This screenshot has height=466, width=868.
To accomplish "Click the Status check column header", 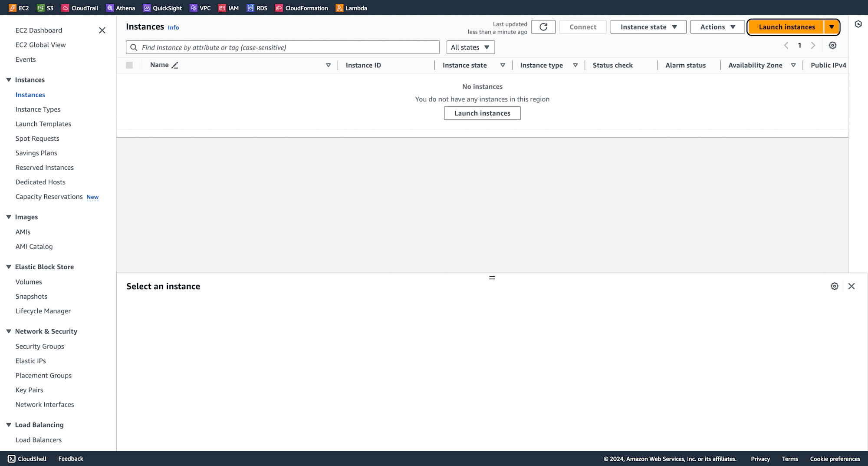I will (612, 65).
